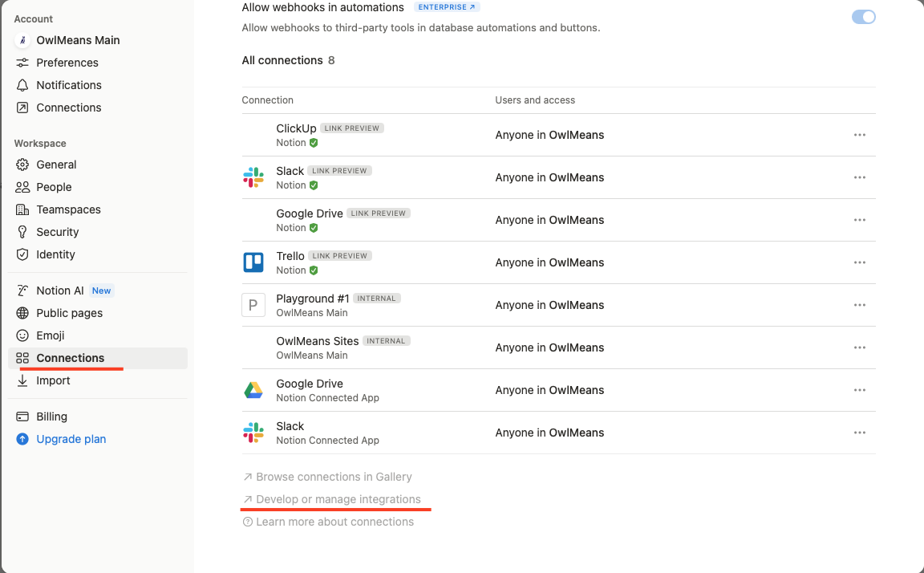
Task: Click the Slack logo in Notion Connected App row
Action: pyautogui.click(x=253, y=433)
